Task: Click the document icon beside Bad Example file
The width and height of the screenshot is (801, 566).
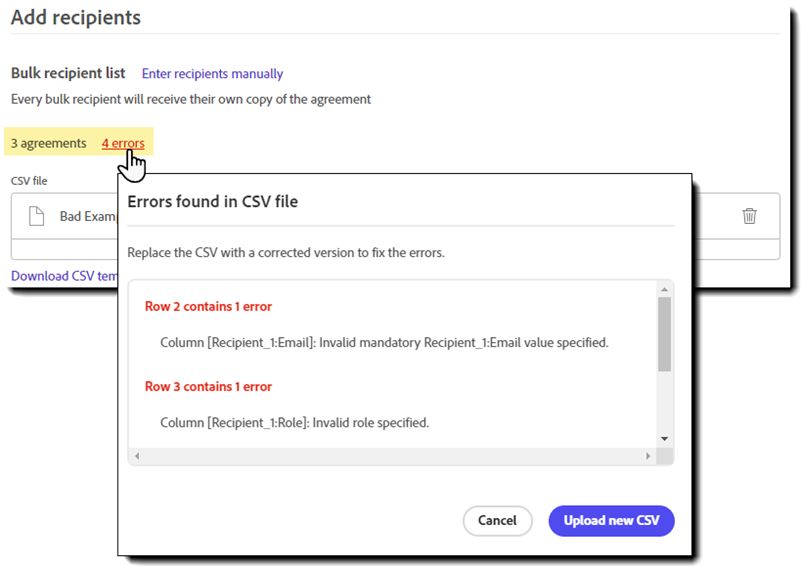Action: (x=37, y=216)
